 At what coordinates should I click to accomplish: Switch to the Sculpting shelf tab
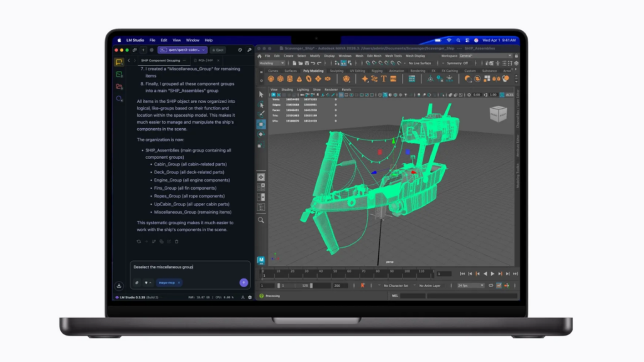(336, 71)
